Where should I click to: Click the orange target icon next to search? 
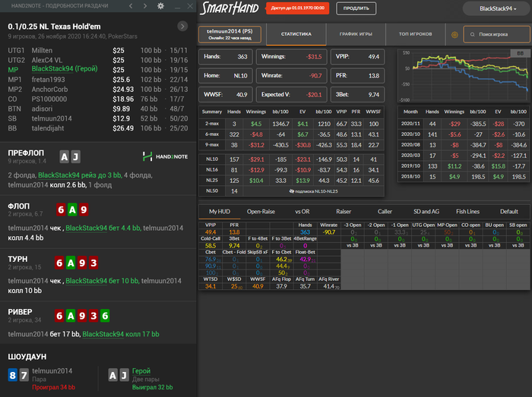454,35
